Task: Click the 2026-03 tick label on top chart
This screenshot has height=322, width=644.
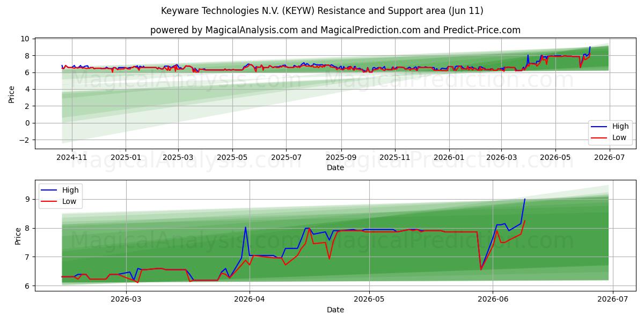Action: pos(501,158)
